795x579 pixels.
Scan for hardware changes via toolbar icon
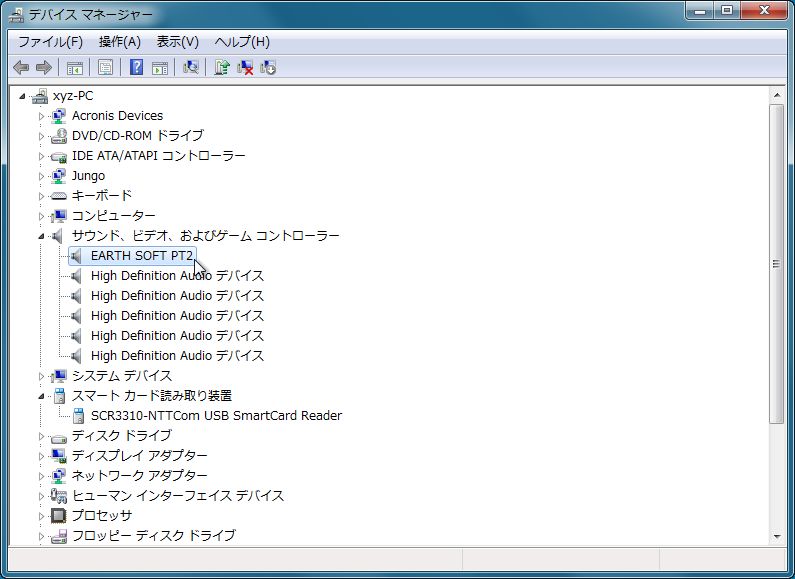coord(191,67)
